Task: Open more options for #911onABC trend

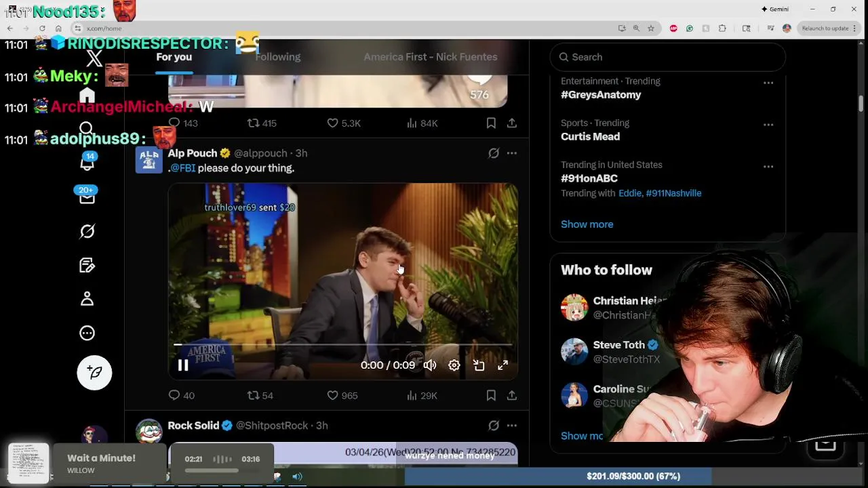Action: click(x=768, y=167)
